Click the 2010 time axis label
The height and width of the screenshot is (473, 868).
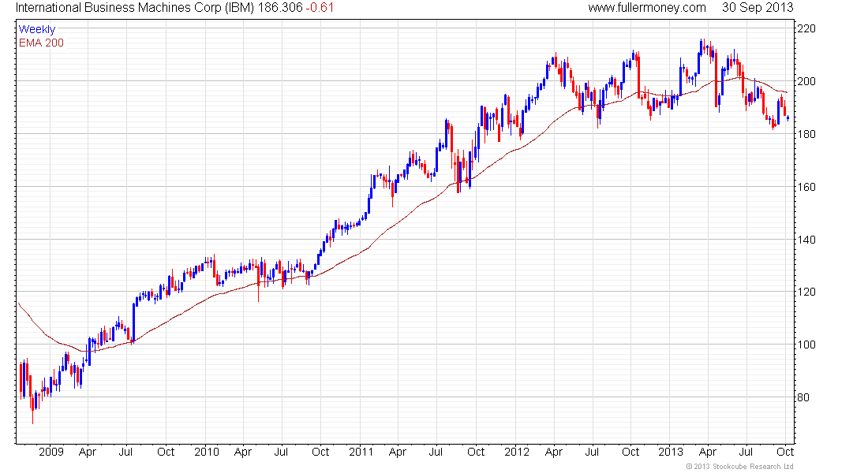[x=207, y=452]
